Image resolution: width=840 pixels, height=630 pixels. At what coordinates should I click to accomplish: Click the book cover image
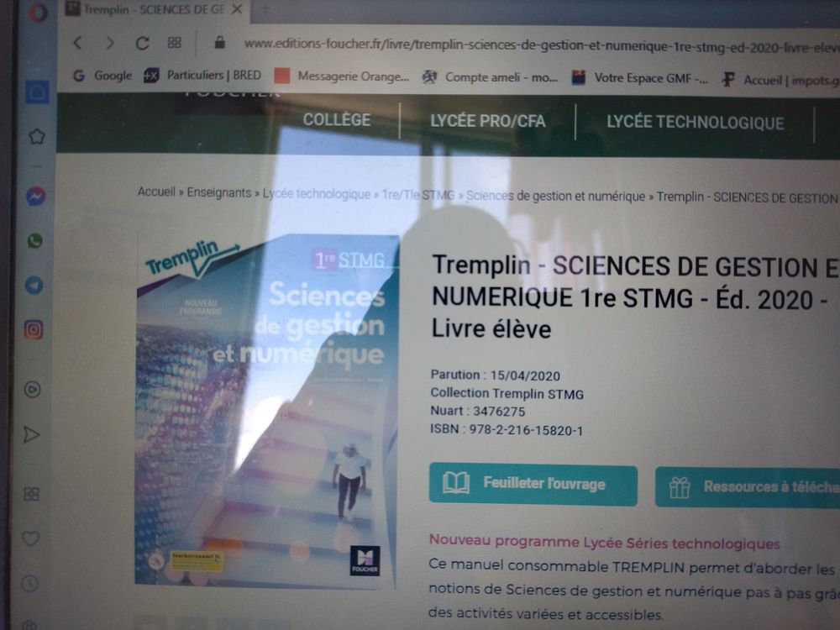click(x=267, y=411)
